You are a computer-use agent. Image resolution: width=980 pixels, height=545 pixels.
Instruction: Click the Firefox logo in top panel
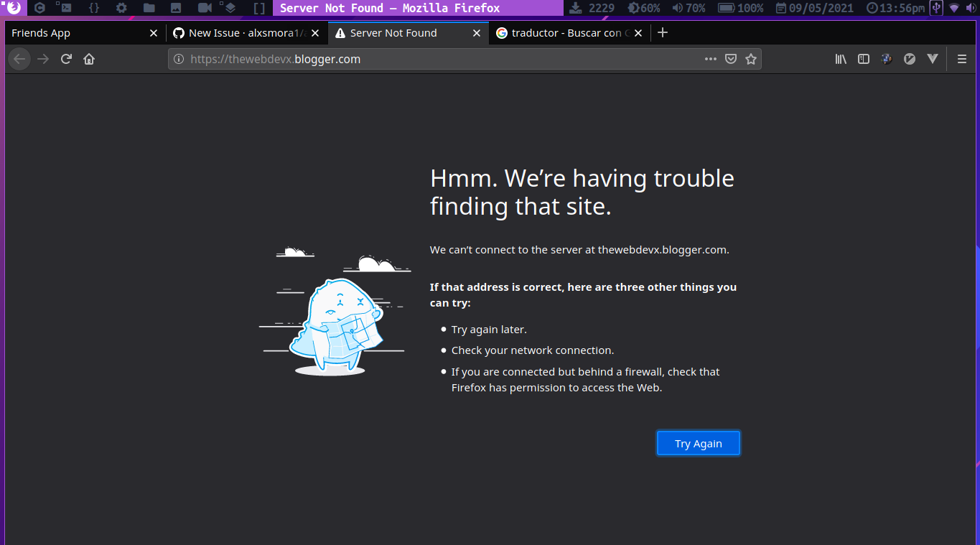tap(14, 8)
